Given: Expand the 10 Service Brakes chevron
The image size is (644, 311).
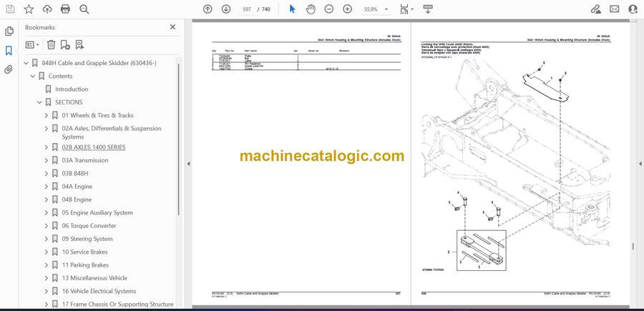Looking at the screenshot, I should pyautogui.click(x=47, y=252).
